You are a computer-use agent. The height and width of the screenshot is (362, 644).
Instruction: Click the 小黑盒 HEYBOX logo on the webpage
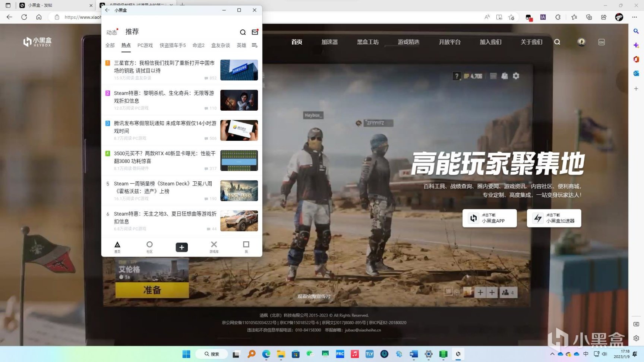[37, 42]
